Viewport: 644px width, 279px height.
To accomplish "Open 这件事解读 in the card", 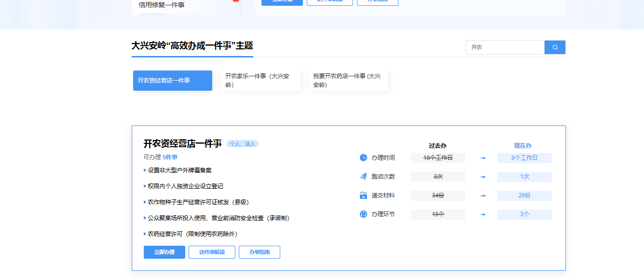I will (x=212, y=252).
